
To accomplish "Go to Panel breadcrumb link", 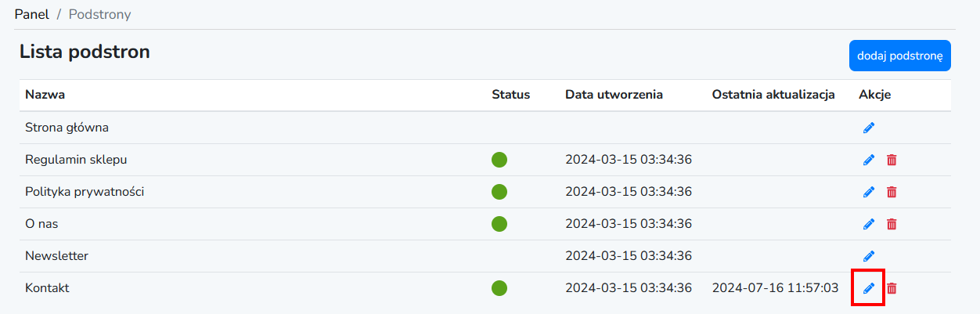I will coord(32,14).
